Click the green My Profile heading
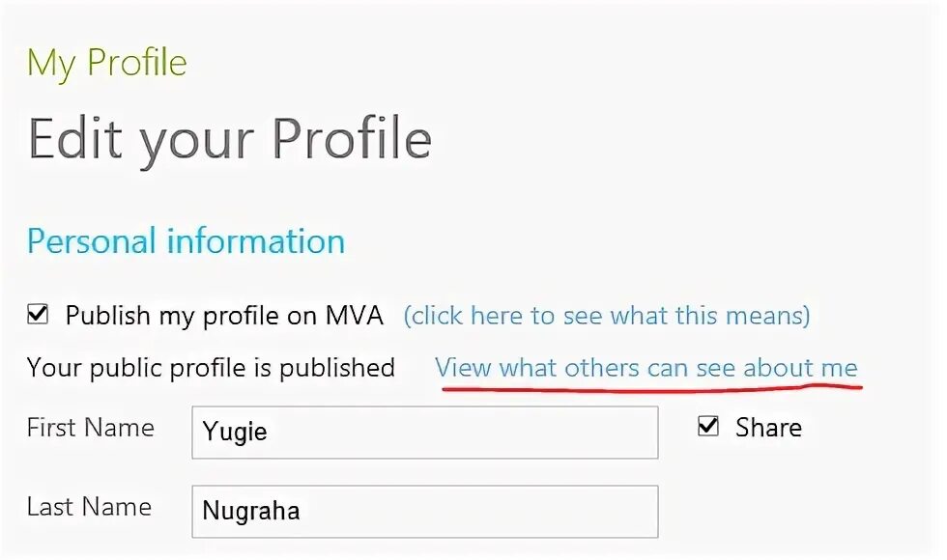 [x=107, y=64]
